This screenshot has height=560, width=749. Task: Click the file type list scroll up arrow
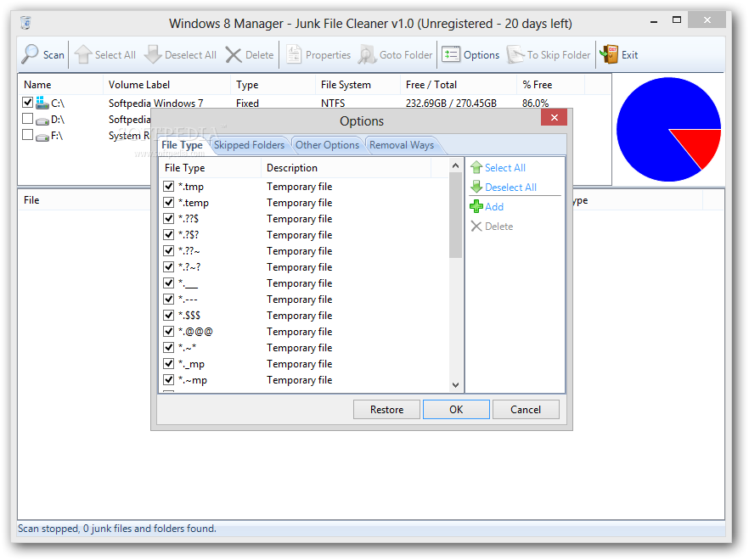(456, 165)
